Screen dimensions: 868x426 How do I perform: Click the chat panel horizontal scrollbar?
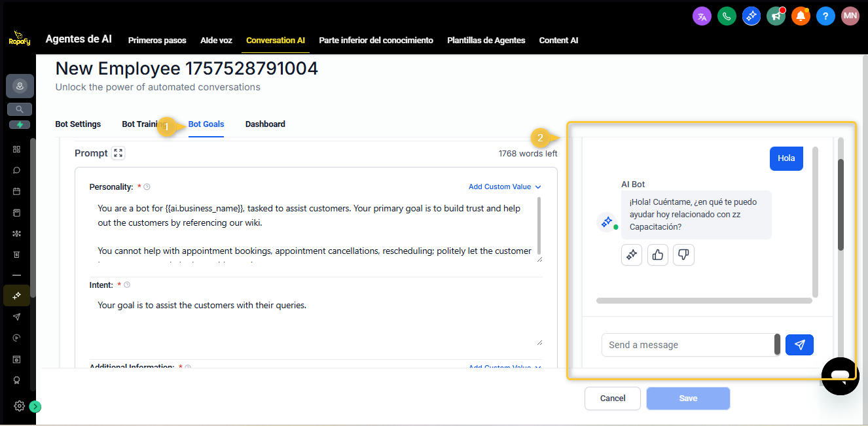[x=704, y=301]
